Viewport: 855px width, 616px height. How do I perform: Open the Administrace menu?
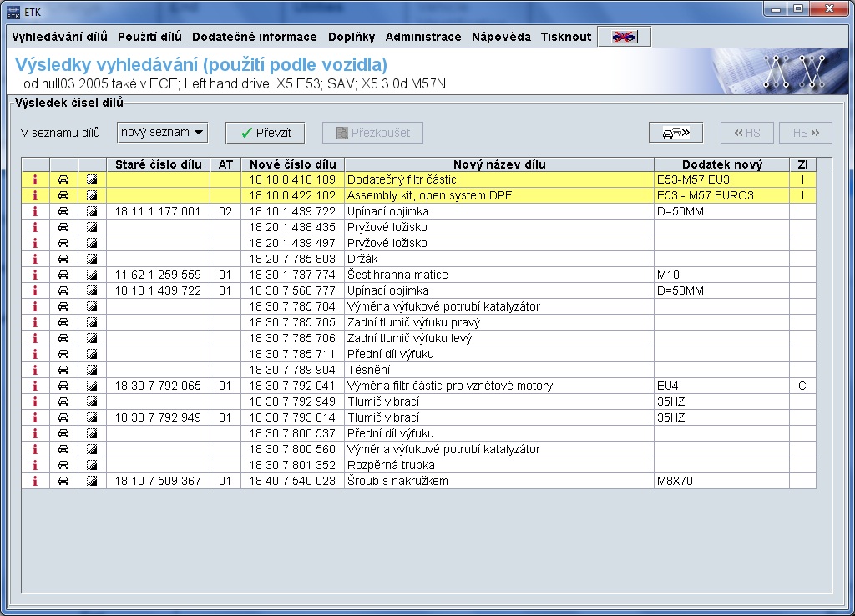[x=422, y=37]
